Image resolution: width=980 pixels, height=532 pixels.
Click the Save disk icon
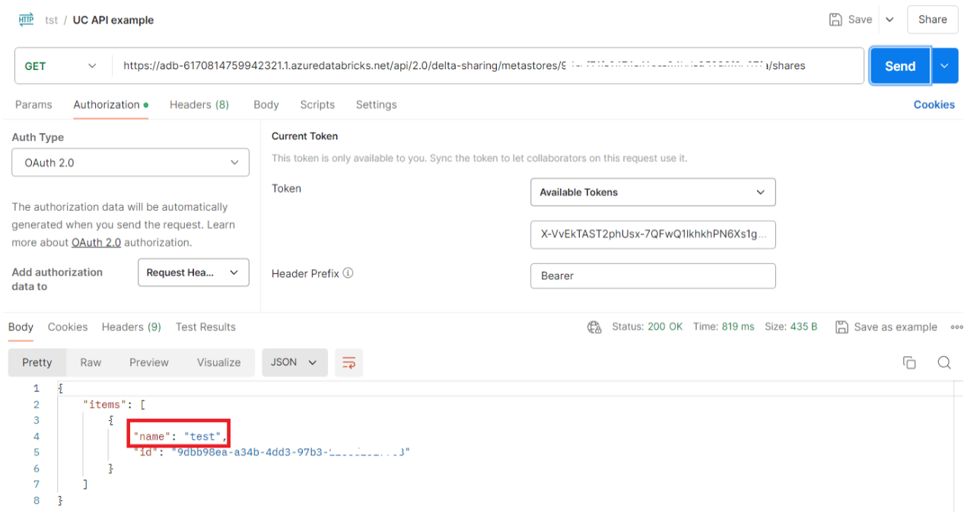(x=835, y=20)
